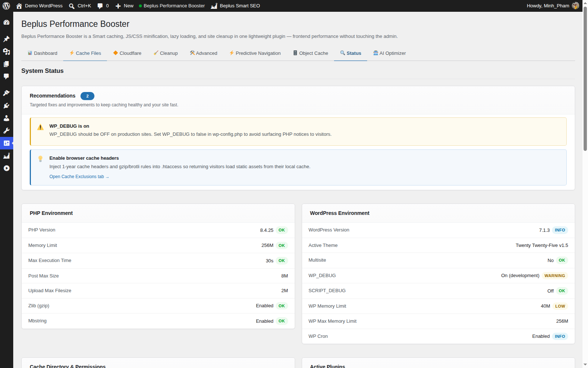Open Settings sliders icon in sidebar
The height and width of the screenshot is (368, 588).
[6, 143]
